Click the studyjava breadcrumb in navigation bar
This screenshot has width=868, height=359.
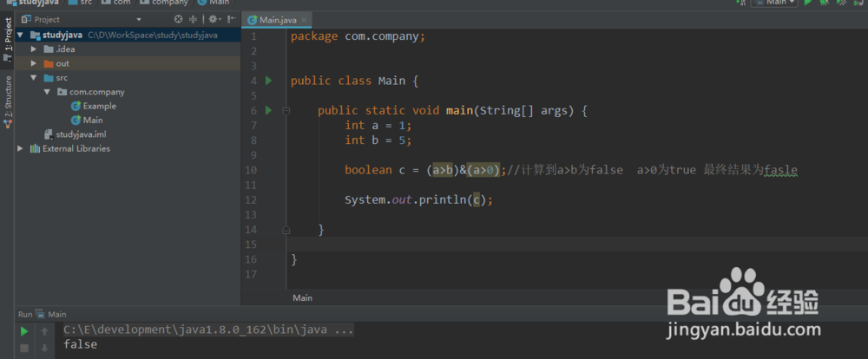[32, 3]
